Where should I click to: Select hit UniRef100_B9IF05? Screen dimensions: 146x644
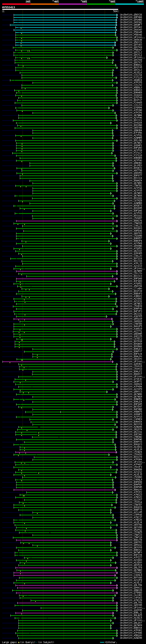tap(131, 67)
